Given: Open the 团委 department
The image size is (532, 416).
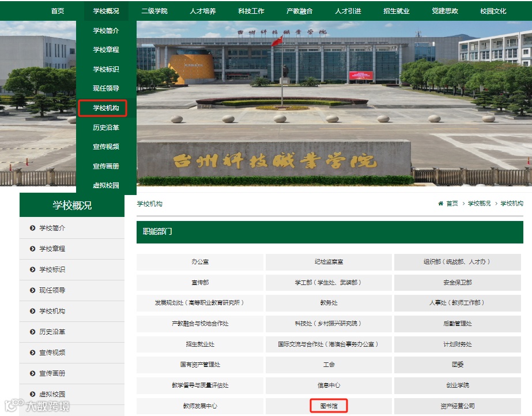Looking at the screenshot, I should click(457, 365).
